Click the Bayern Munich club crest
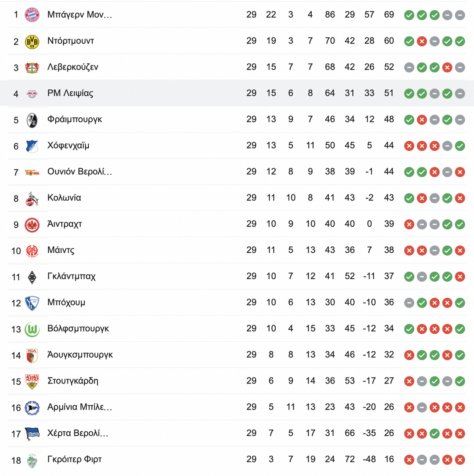 [x=32, y=15]
